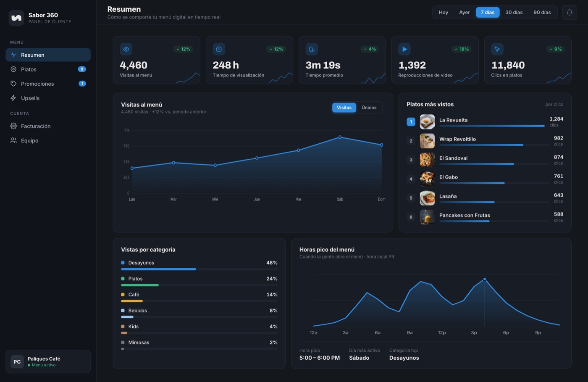Screen dimensions: 588x382
Task: Click the Kids category label
Action: point(134,327)
